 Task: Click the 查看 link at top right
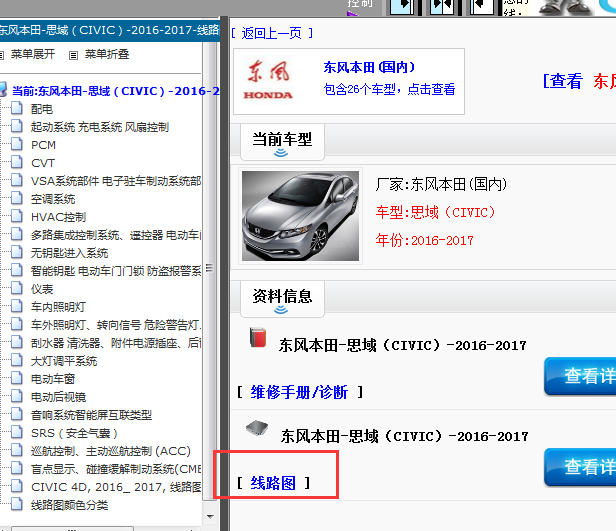point(563,81)
